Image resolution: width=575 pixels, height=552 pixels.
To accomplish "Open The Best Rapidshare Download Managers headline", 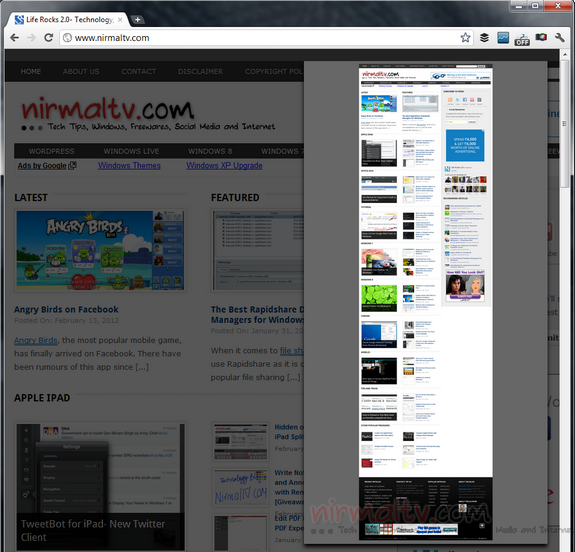I will [257, 315].
